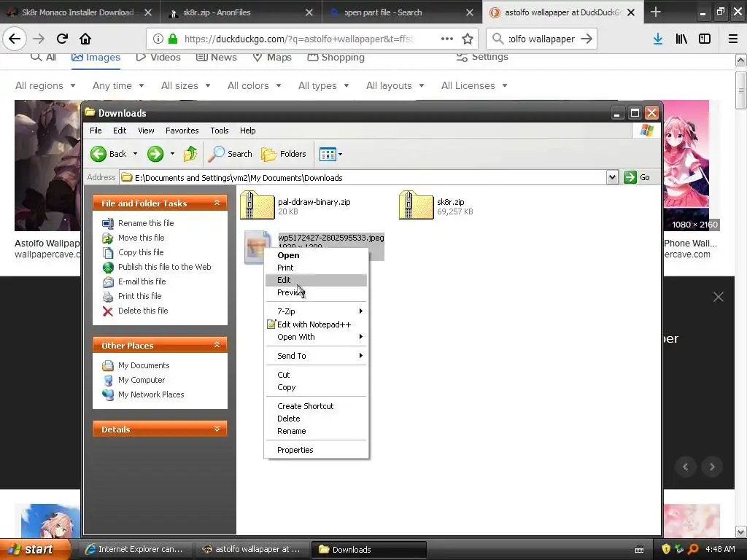Click E-mail this file task

(x=142, y=281)
